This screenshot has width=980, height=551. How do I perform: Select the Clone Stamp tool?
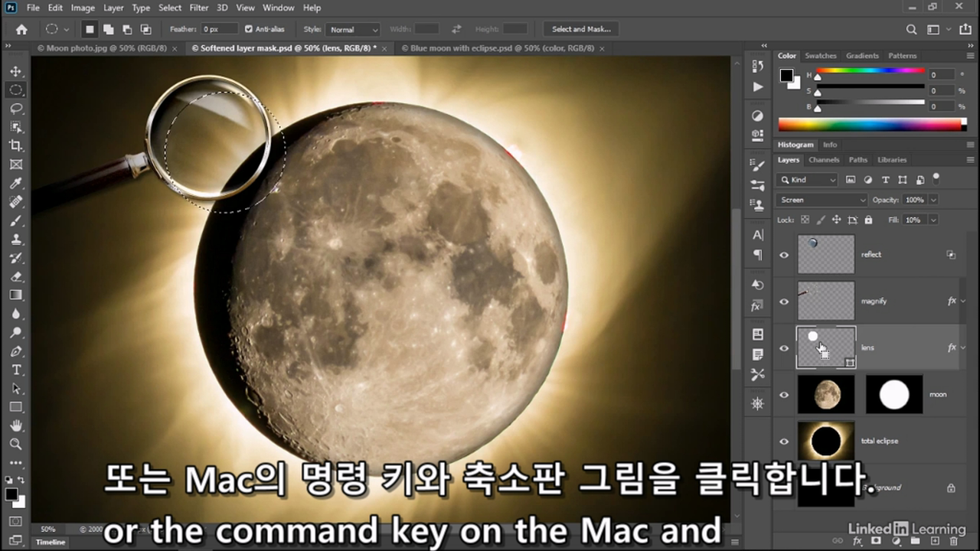tap(16, 240)
